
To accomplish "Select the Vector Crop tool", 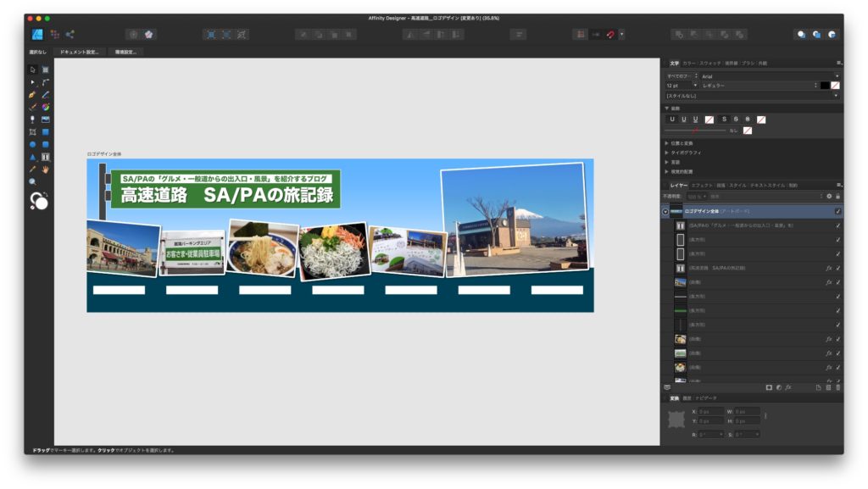I will point(33,132).
